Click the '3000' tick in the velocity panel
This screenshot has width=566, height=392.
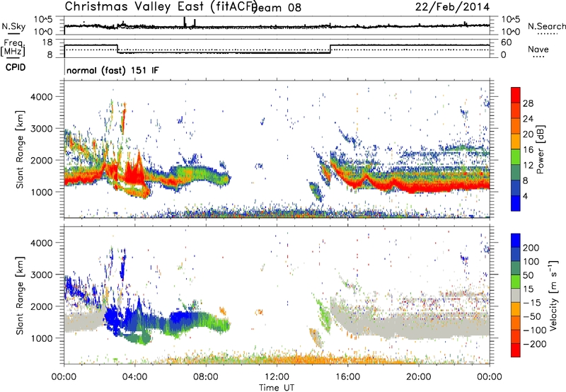pyautogui.click(x=41, y=275)
